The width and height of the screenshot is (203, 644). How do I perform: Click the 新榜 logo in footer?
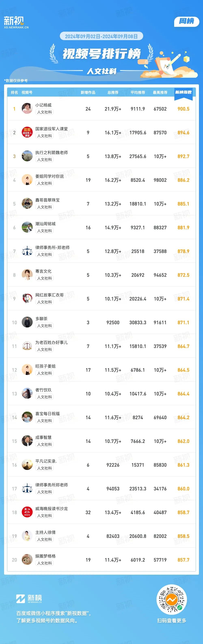pos(29,598)
